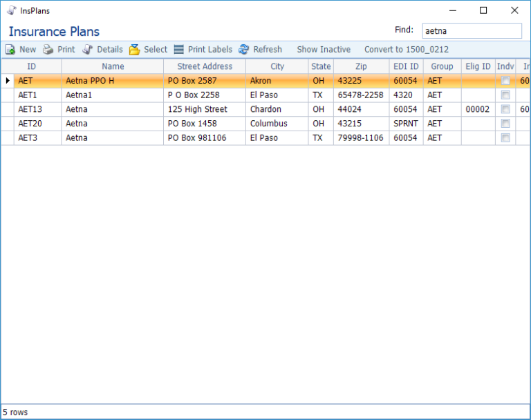
Task: Click the PO Box 981106 address cell
Action: coord(205,137)
